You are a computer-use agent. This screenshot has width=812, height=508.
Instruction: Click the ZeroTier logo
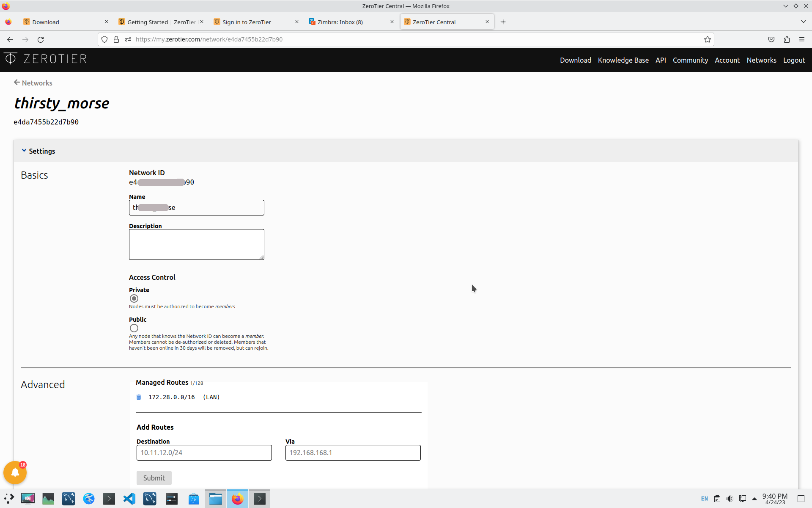(x=46, y=59)
